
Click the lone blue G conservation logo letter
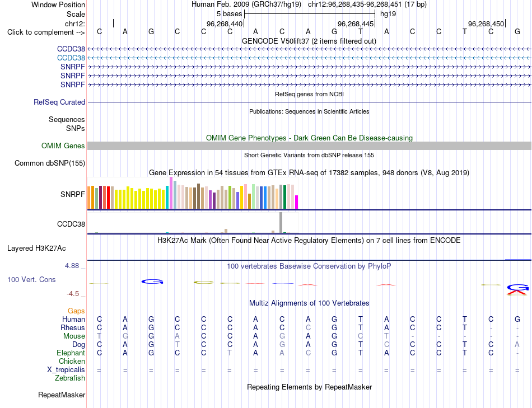point(152,282)
